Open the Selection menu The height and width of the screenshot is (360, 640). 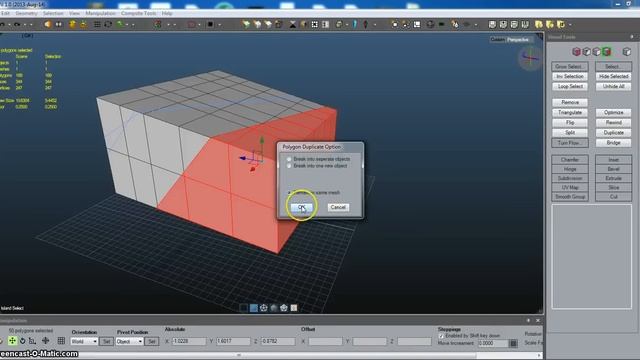pyautogui.click(x=53, y=13)
